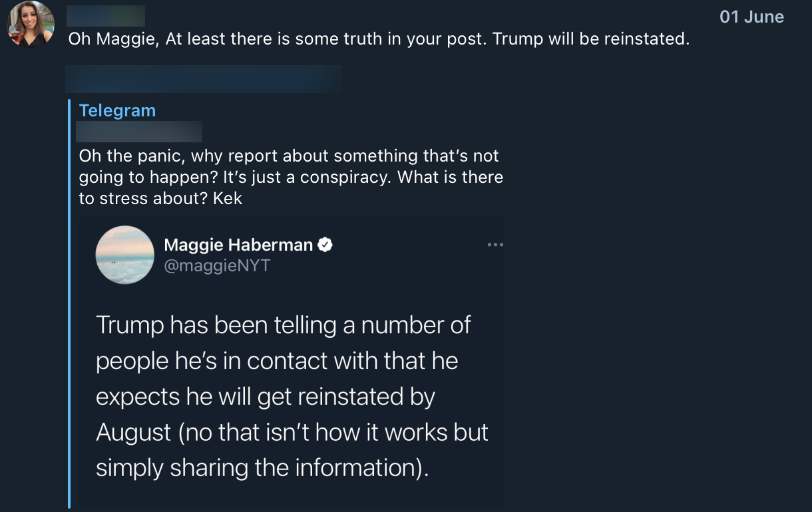Open the "Telegram" link preview title
This screenshot has height=512, width=812.
(117, 110)
